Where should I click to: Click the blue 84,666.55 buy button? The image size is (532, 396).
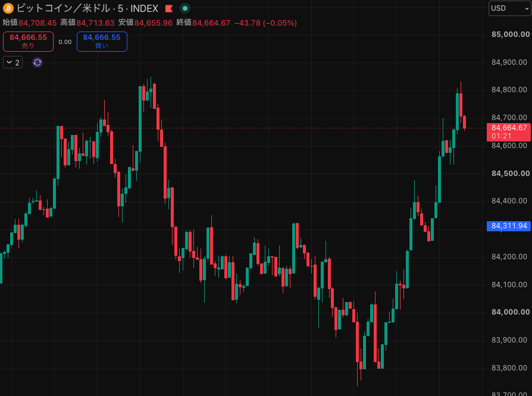102,42
